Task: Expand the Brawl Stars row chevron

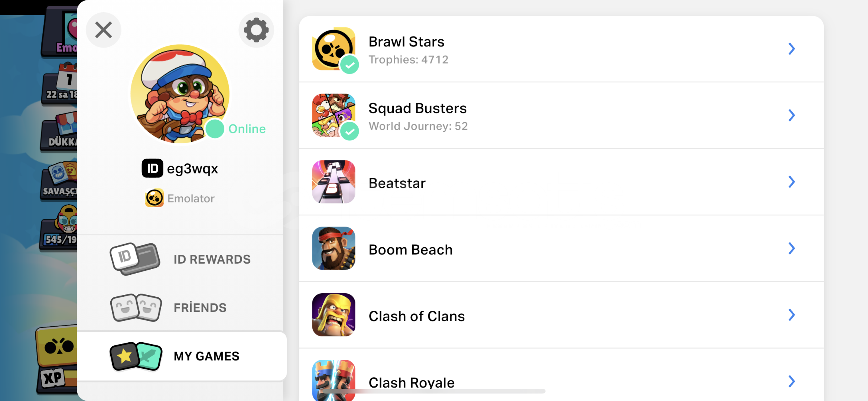Action: [x=791, y=49]
